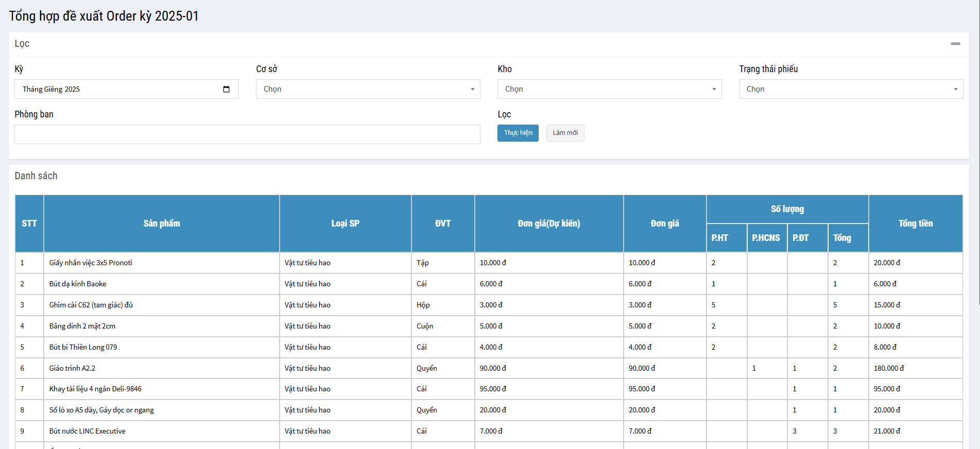
Task: Click the Bút nước LINC Executive row
Action: tap(88, 431)
